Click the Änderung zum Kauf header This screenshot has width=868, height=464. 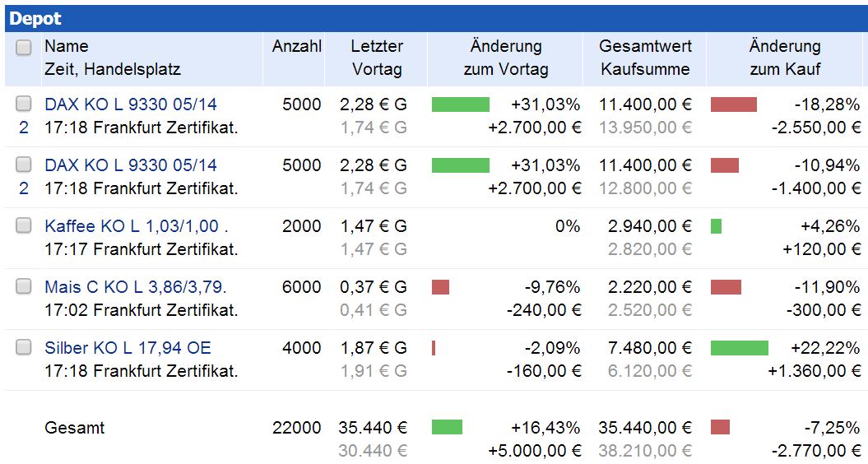(x=785, y=58)
